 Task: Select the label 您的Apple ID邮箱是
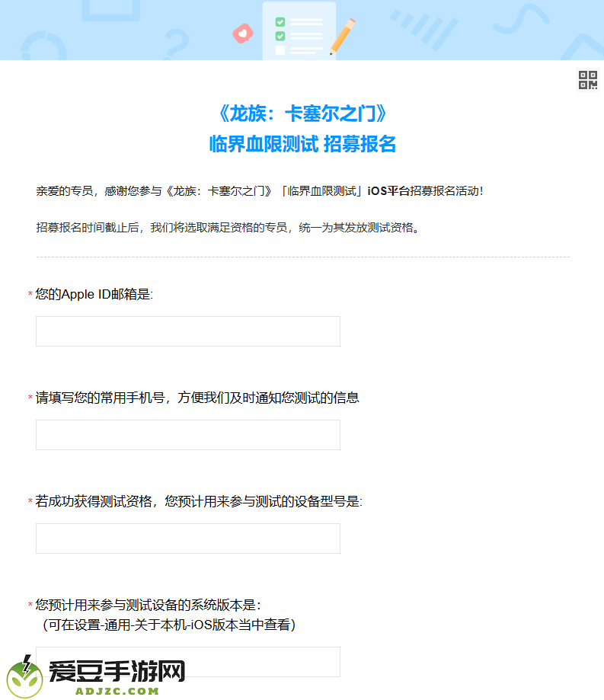click(x=94, y=294)
